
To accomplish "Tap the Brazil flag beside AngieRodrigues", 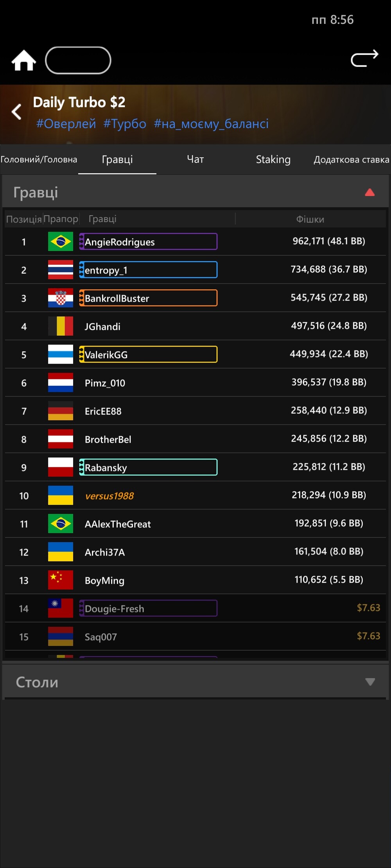I will 61,241.
